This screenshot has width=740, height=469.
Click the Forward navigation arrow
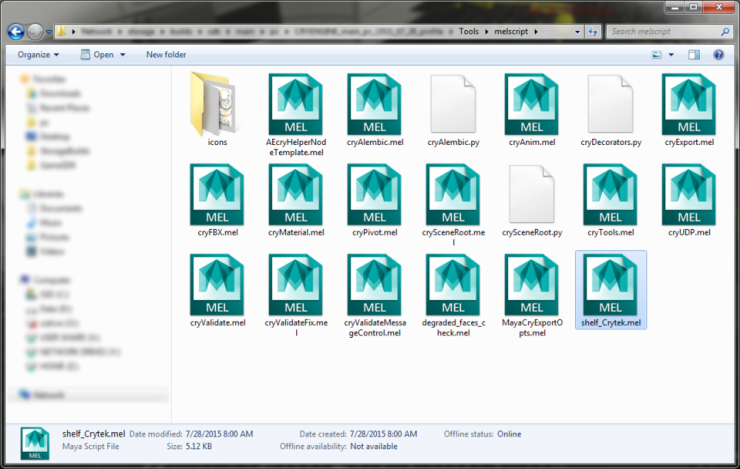(34, 32)
